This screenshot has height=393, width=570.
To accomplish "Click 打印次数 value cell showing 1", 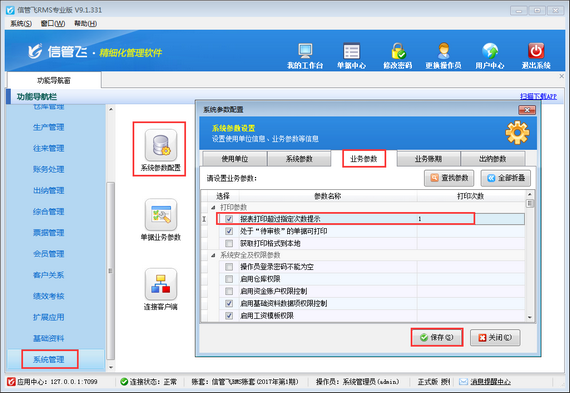I will [471, 219].
